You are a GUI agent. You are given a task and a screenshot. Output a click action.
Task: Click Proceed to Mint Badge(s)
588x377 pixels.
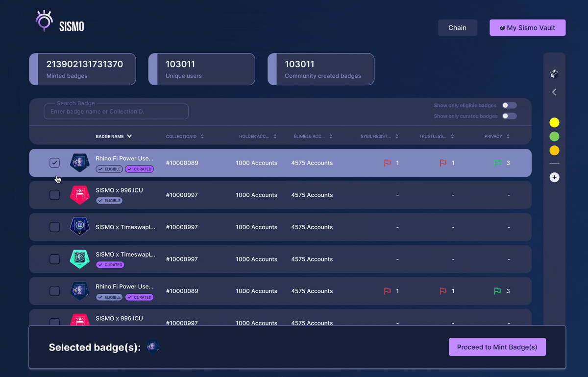497,347
